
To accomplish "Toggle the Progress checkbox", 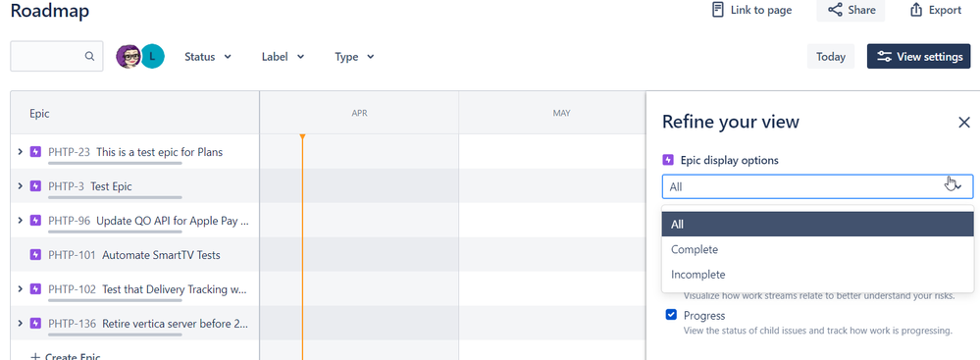I will [671, 314].
